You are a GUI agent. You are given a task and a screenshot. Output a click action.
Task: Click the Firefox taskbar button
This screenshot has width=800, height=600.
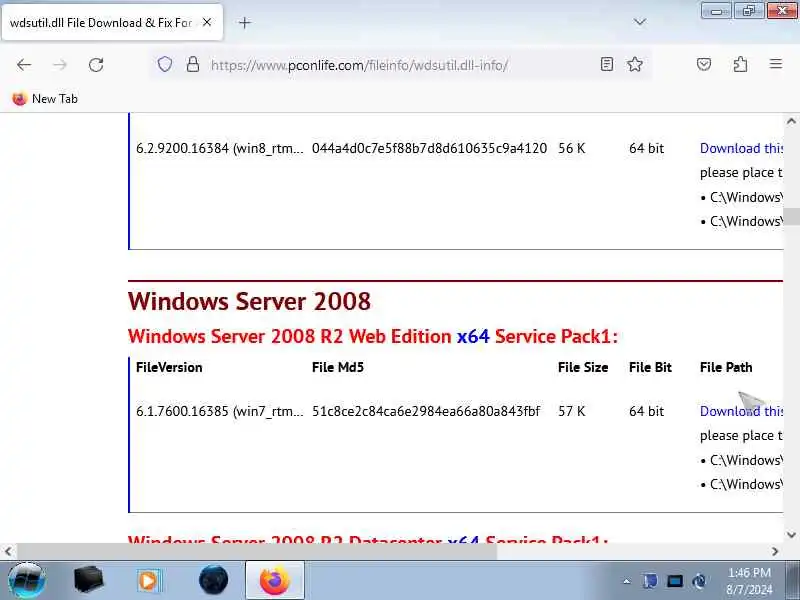pyautogui.click(x=274, y=580)
